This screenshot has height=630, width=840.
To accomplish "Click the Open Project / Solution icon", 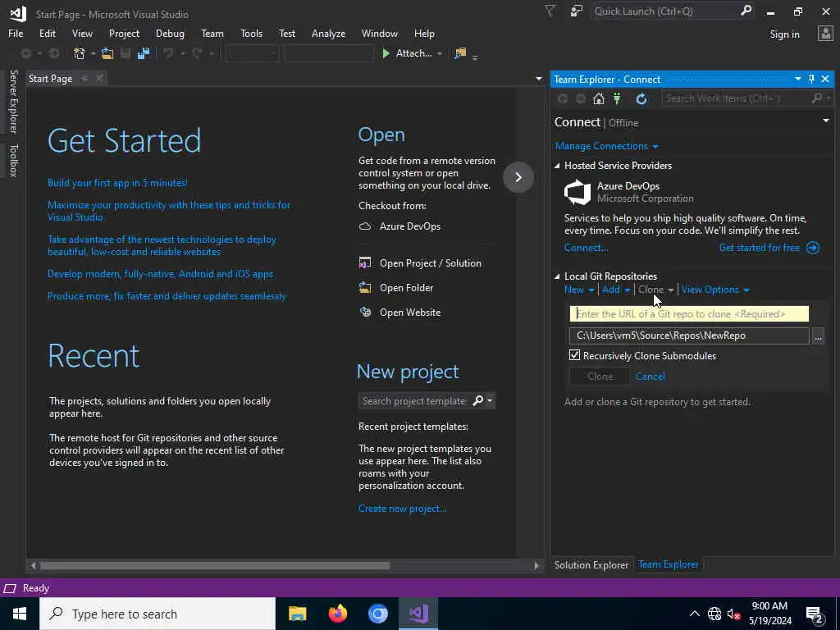I will (365, 263).
